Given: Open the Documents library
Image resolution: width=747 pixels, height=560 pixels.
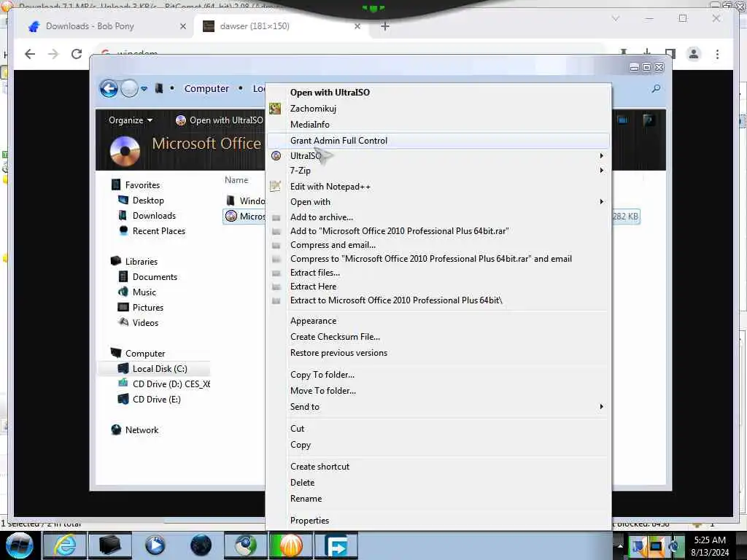Looking at the screenshot, I should tap(155, 276).
